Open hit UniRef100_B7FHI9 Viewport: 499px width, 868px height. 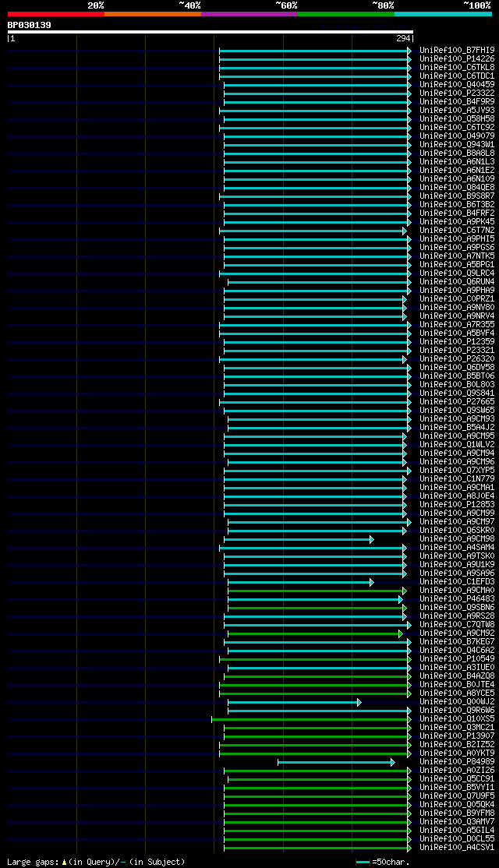(457, 51)
